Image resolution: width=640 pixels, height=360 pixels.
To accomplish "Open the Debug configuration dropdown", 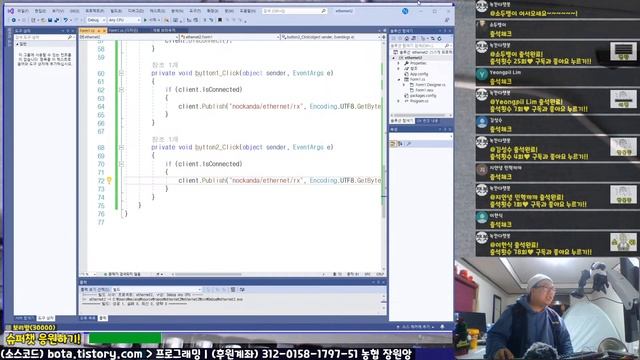I will (96, 20).
